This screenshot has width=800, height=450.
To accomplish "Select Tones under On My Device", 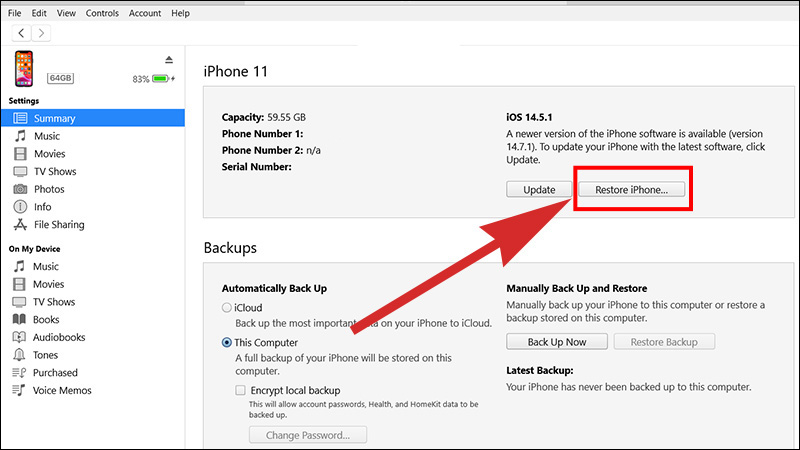I will [46, 355].
